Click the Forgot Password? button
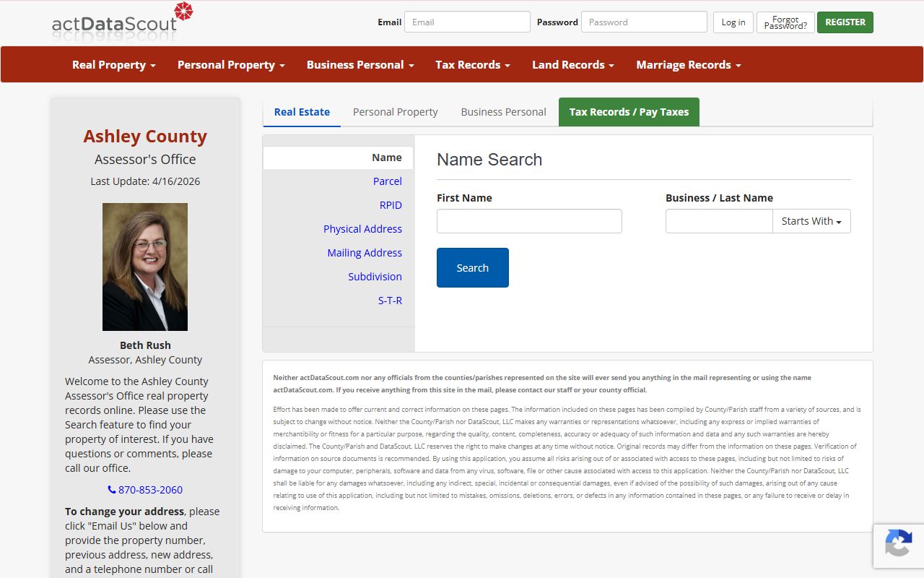Viewport: 924px width, 578px height. (x=785, y=22)
